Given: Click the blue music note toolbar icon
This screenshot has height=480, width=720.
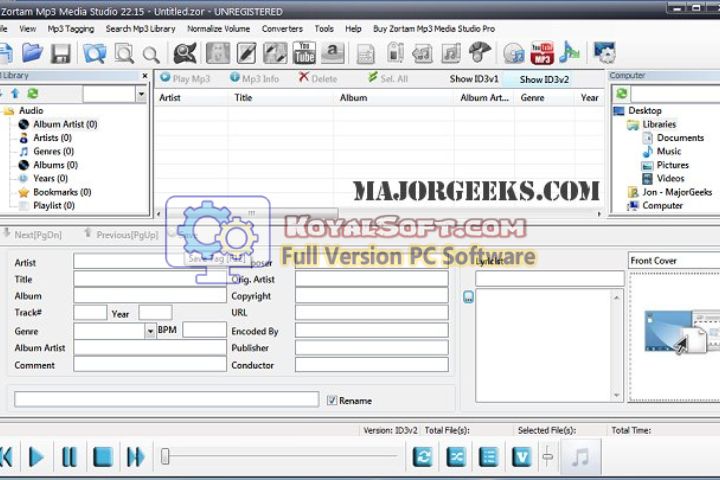Looking at the screenshot, I should 569,52.
